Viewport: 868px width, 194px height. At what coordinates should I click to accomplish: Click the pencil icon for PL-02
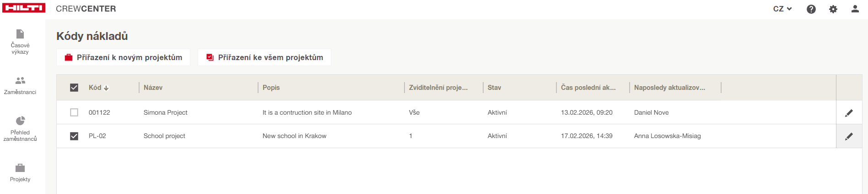849,136
